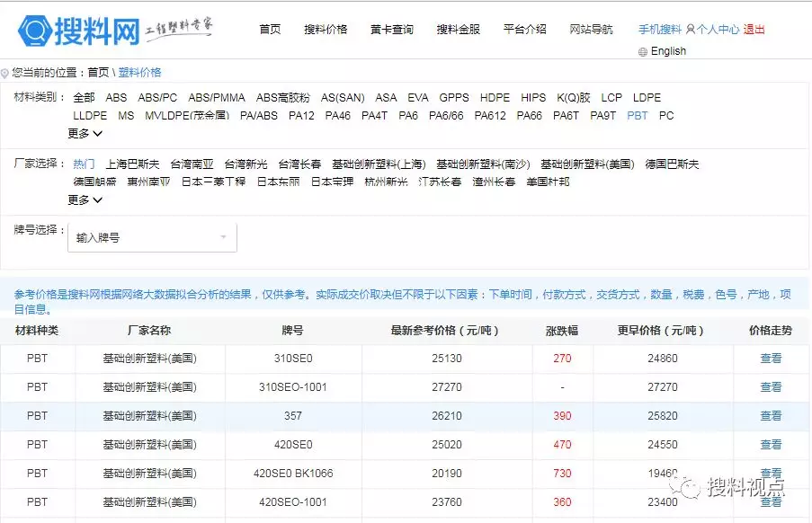Select PBT material category filter

pyautogui.click(x=637, y=116)
